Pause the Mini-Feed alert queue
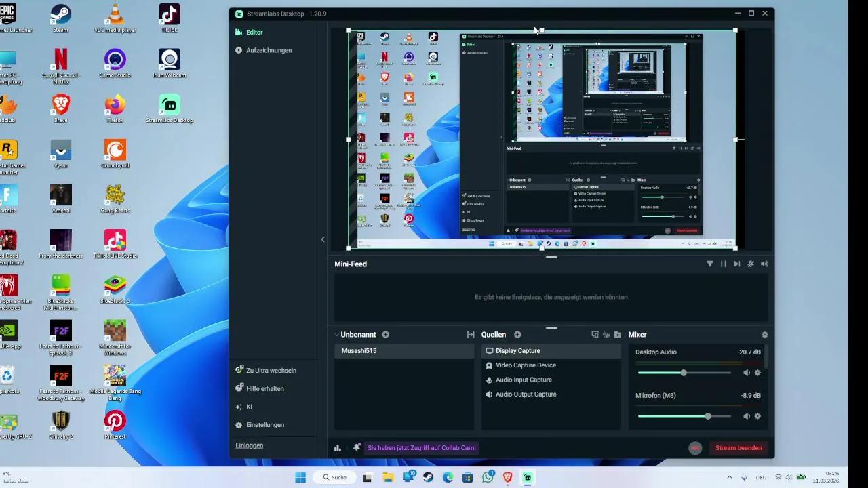 tap(724, 264)
